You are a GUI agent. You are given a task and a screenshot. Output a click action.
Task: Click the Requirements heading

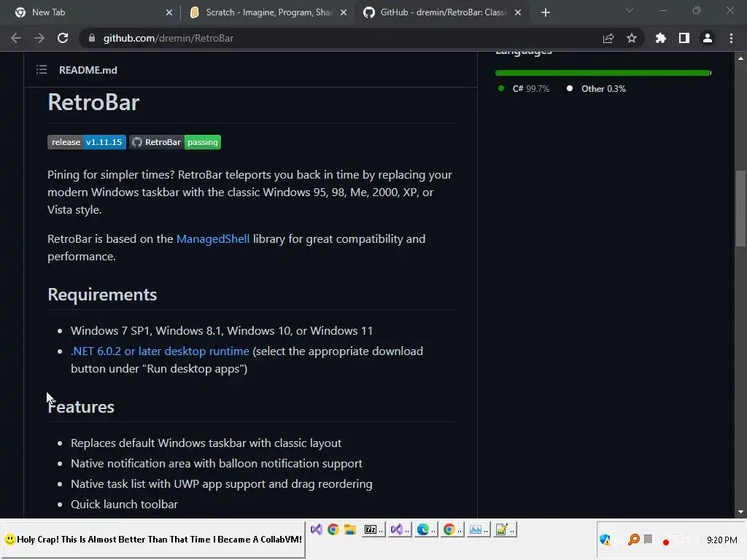pyautogui.click(x=102, y=295)
